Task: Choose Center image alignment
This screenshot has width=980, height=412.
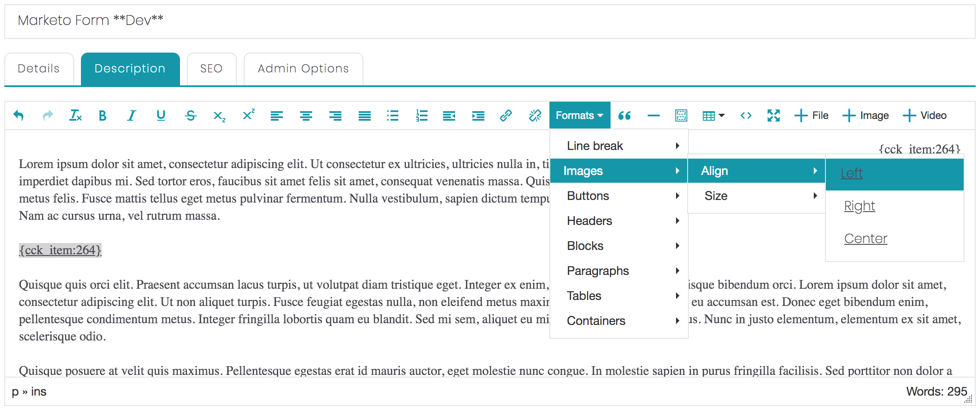Action: (865, 238)
